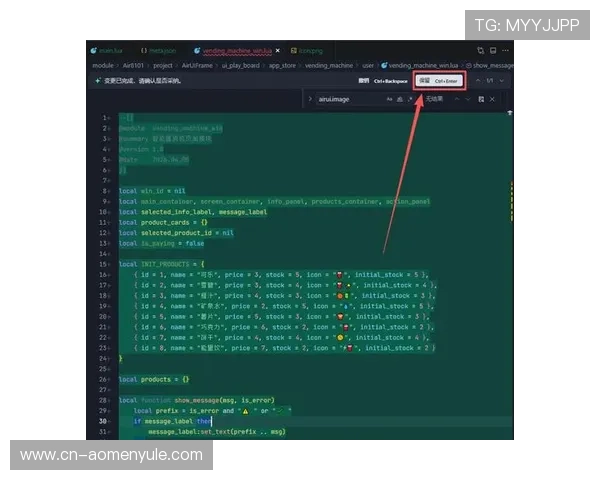
Task: Switch to the main.lua tab
Action: click(108, 49)
